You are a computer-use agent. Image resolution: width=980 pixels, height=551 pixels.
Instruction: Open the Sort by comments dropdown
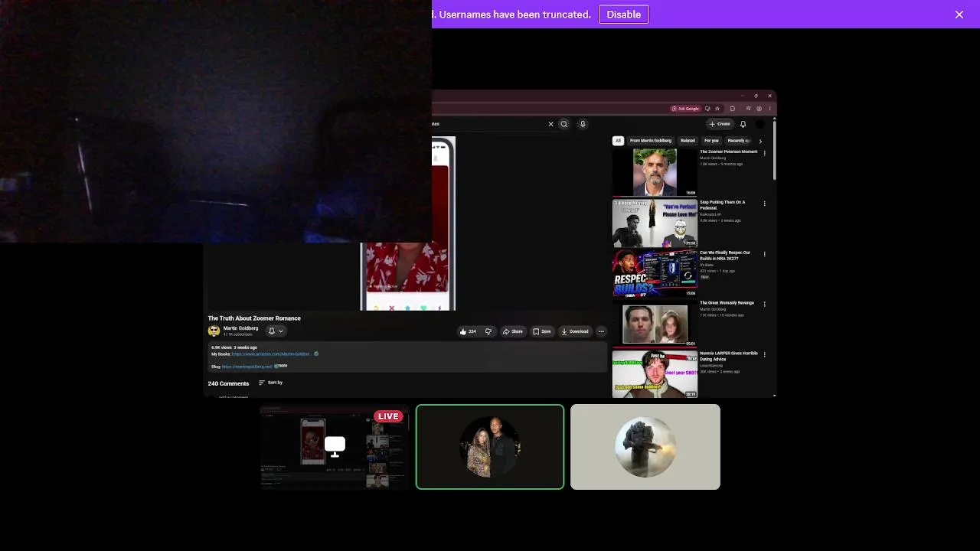point(271,383)
